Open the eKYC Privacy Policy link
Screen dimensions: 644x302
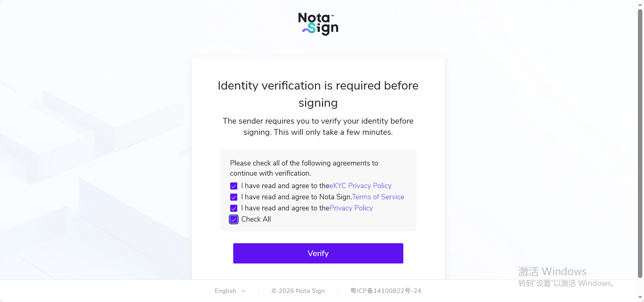pos(360,186)
